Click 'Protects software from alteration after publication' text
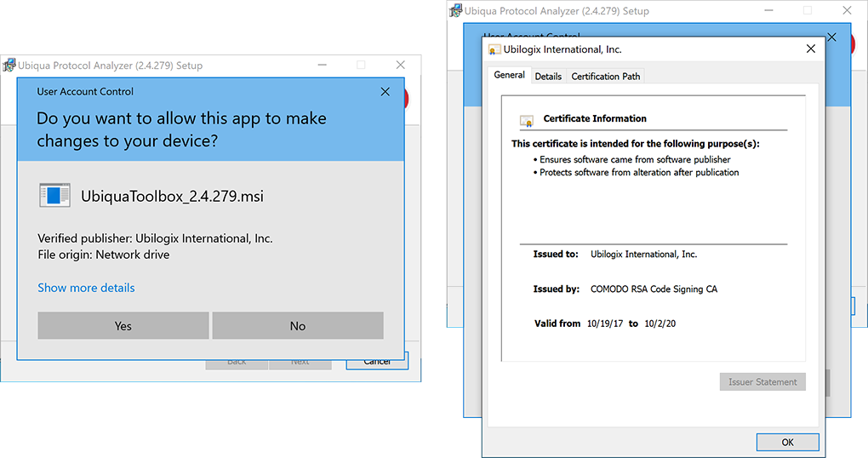 tap(639, 172)
